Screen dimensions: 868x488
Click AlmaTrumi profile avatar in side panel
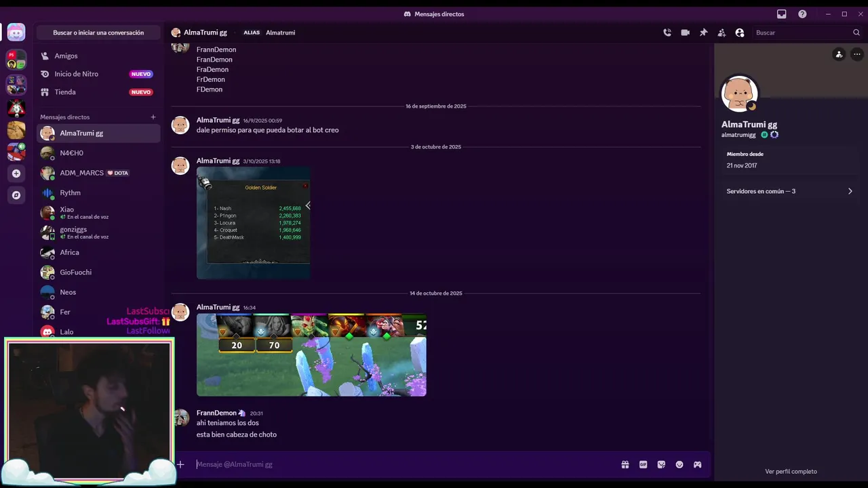739,94
